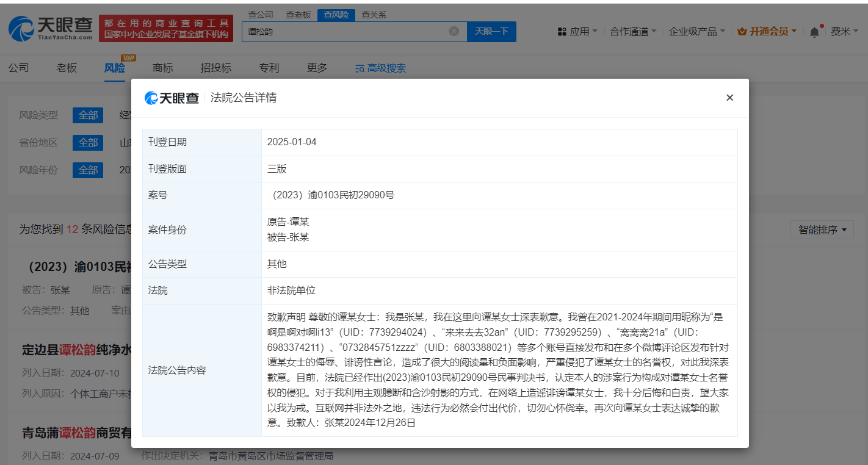Click the red promotional banner in header

coord(166,29)
